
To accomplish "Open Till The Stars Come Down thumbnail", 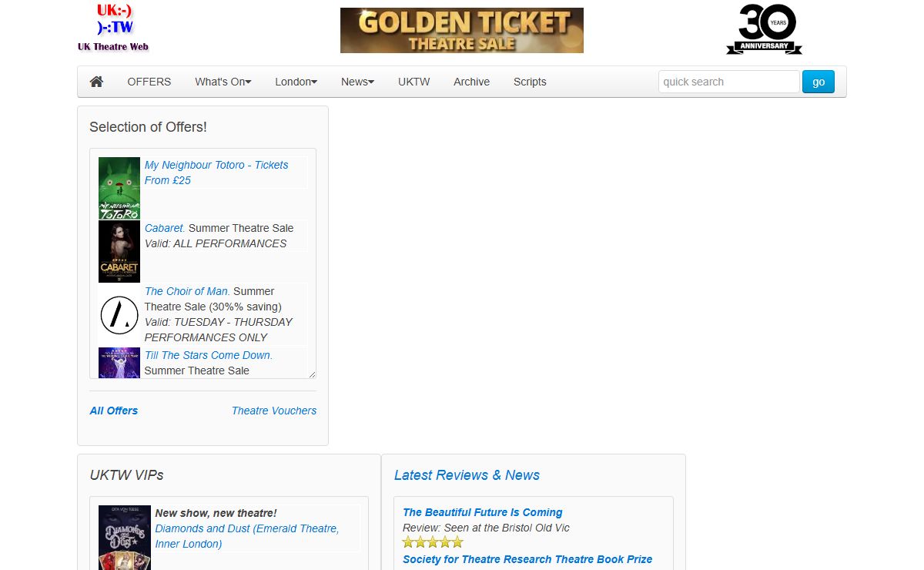I will [x=119, y=363].
